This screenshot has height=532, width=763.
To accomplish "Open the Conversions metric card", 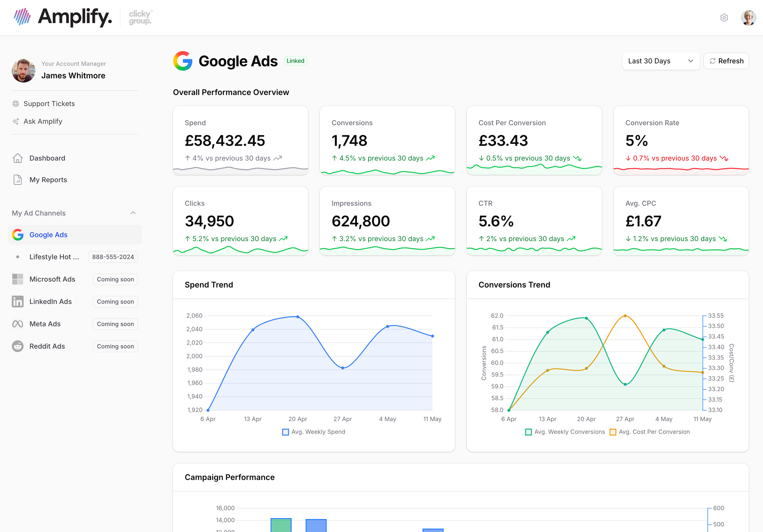I will (x=387, y=140).
